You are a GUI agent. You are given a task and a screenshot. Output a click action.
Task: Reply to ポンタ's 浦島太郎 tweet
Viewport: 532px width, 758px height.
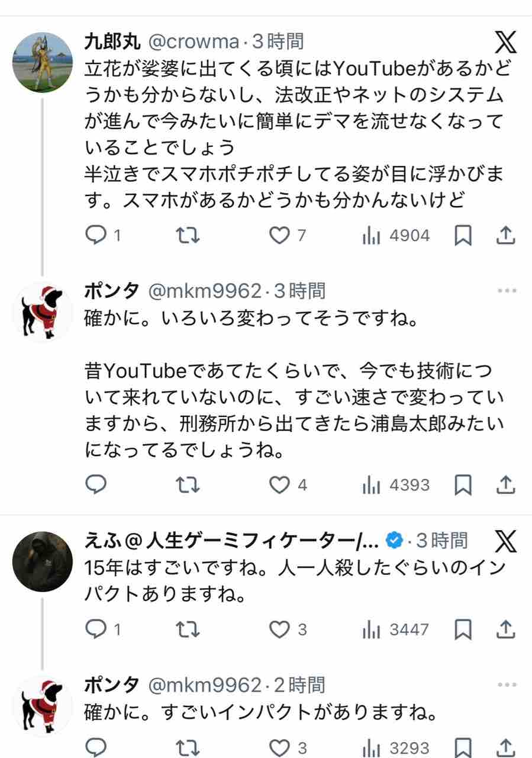pos(96,485)
